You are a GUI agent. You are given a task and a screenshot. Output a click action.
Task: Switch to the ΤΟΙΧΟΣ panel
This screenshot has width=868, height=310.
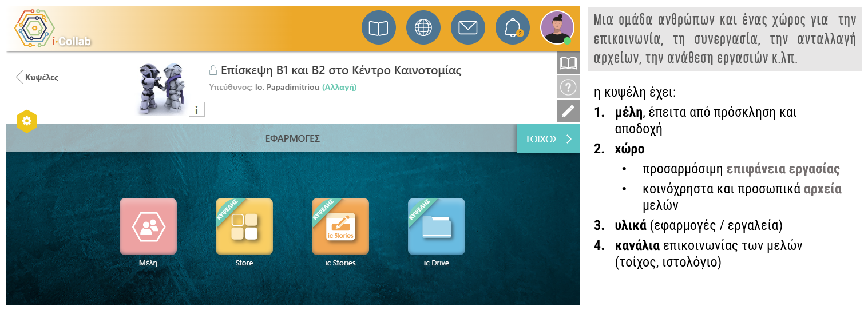548,138
